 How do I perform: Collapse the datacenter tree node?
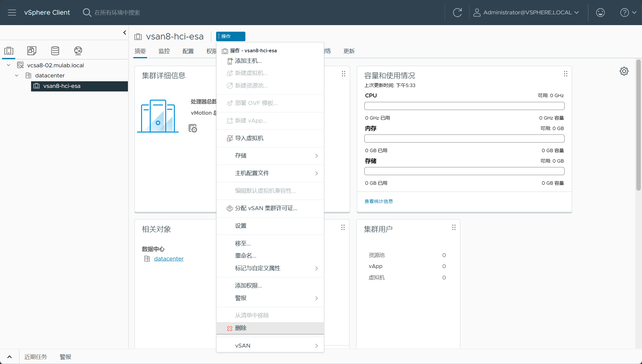17,76
